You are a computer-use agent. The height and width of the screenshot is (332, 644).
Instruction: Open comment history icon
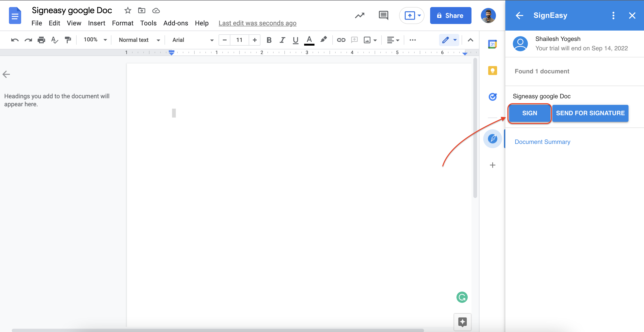(384, 16)
